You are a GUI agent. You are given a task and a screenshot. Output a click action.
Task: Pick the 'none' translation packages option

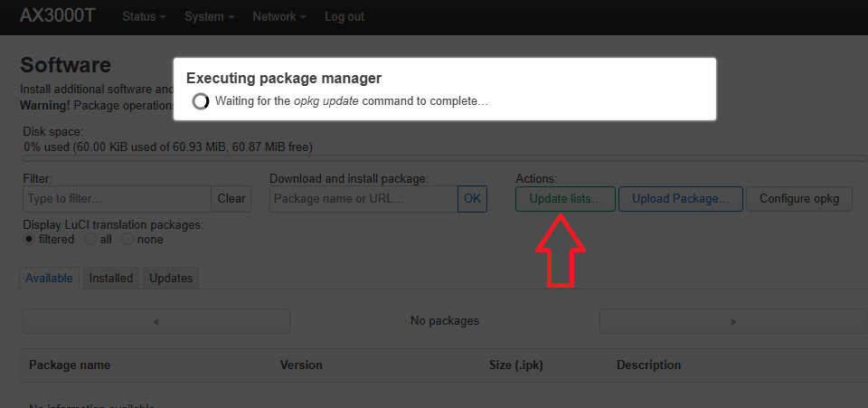click(x=127, y=240)
